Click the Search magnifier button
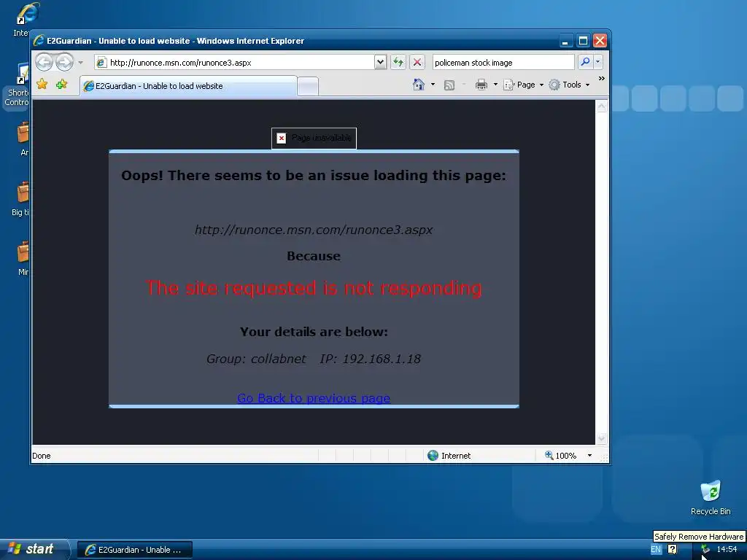Viewport: 747px width, 560px height. (585, 62)
